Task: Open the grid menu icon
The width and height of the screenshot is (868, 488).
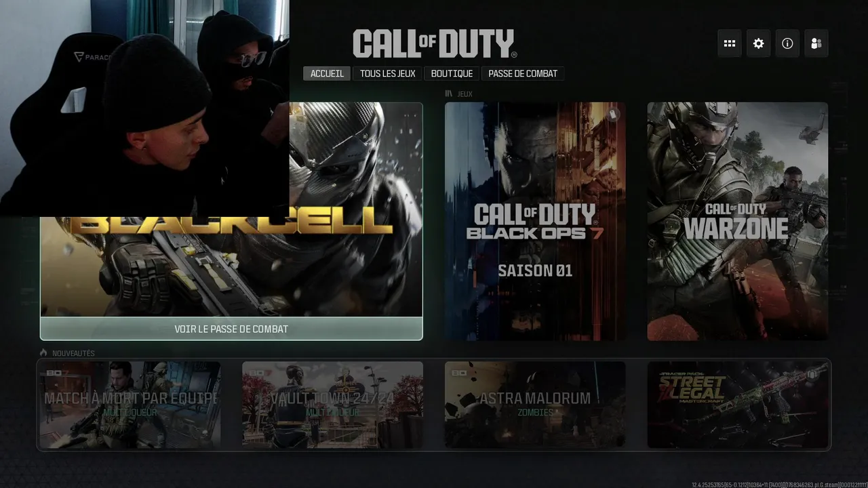Action: 730,43
